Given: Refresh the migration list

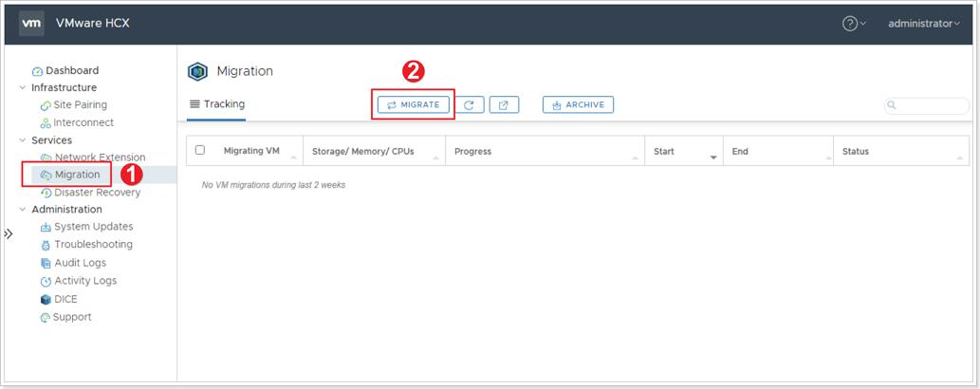Looking at the screenshot, I should [470, 105].
